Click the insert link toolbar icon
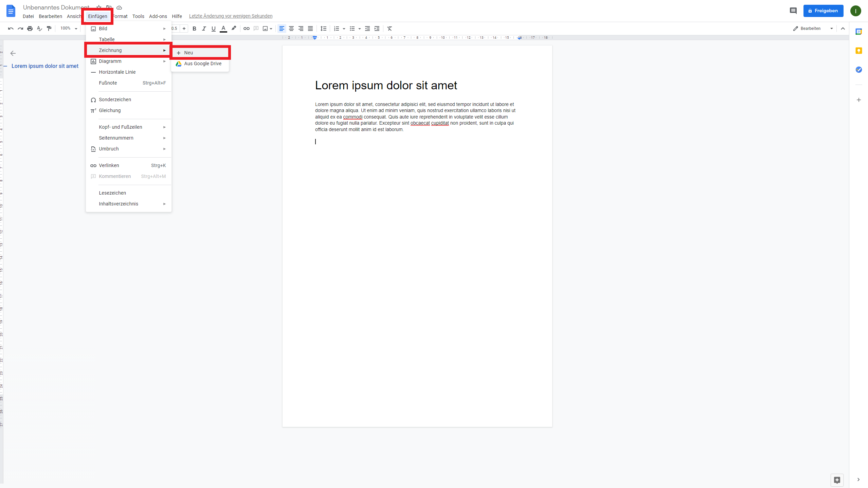 (246, 29)
